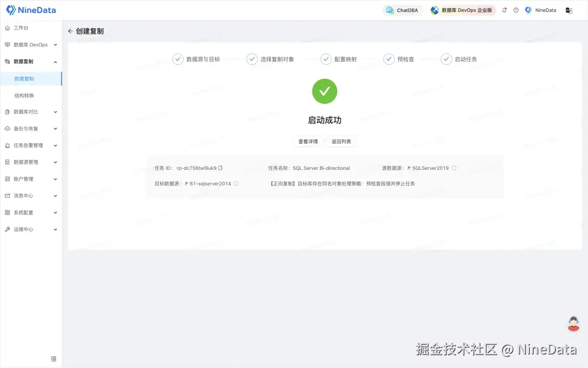
Task: Open the 工作台 sidebar item
Action: pyautogui.click(x=22, y=28)
